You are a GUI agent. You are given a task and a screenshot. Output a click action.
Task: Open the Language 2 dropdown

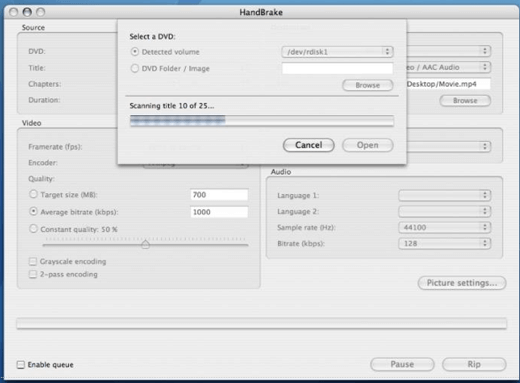pos(445,211)
